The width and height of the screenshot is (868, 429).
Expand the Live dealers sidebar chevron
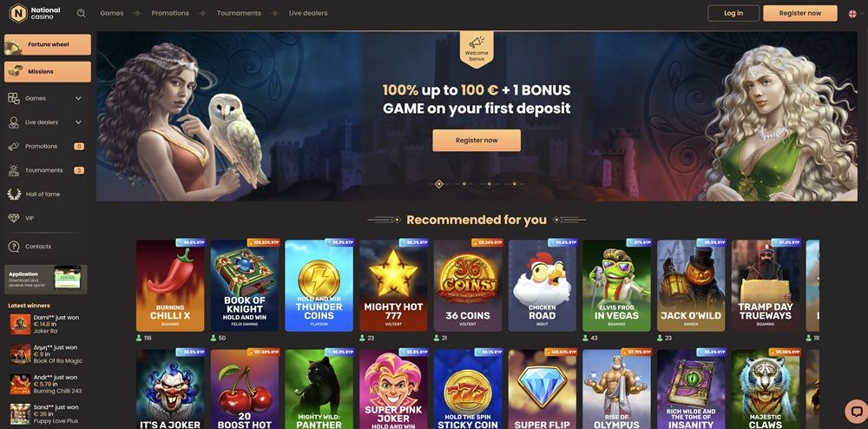pyautogui.click(x=78, y=122)
